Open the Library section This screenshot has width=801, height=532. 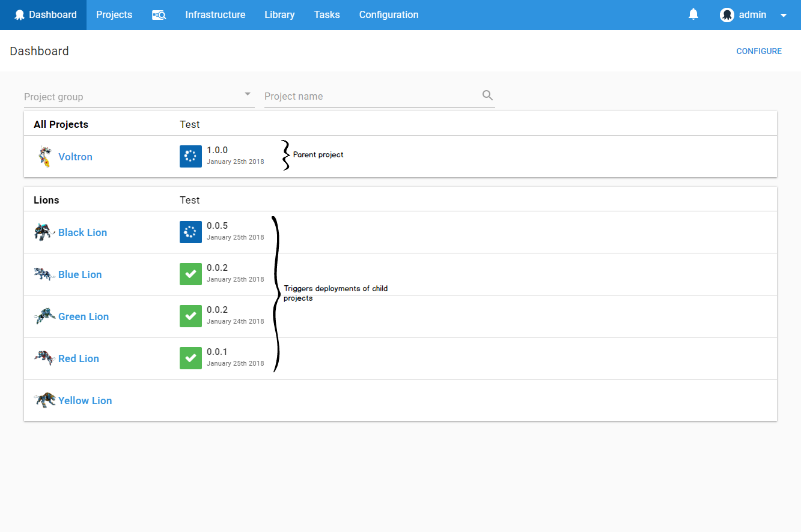(x=279, y=14)
